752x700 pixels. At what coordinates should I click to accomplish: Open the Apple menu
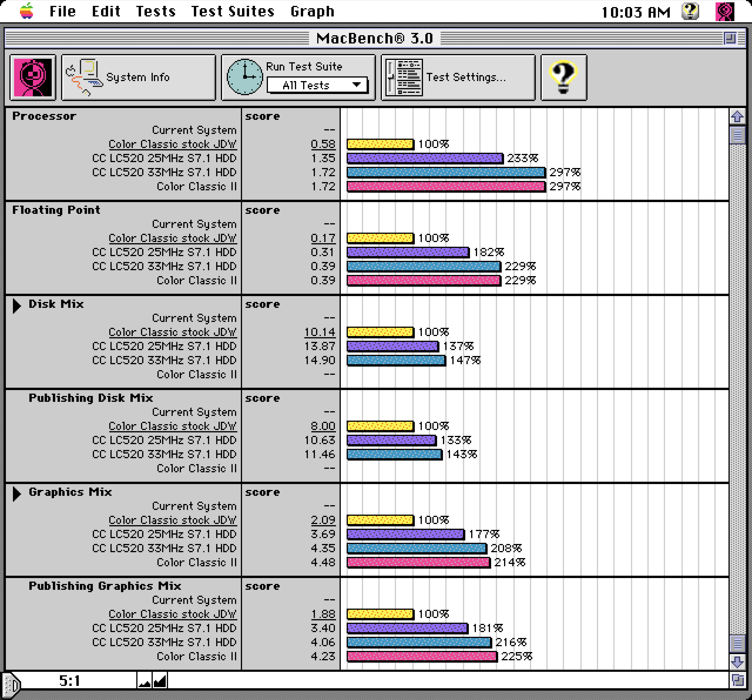[x=27, y=11]
